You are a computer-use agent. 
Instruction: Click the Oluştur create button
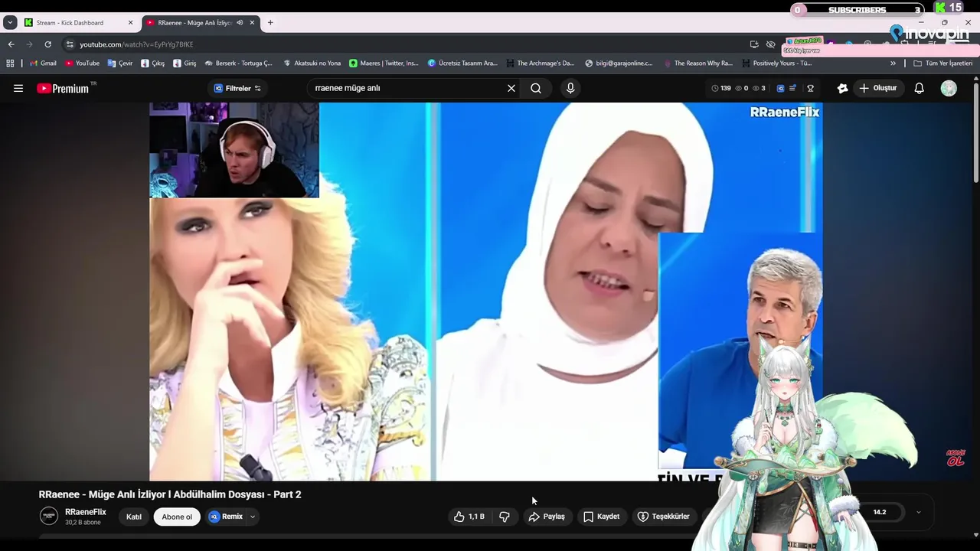click(x=877, y=88)
